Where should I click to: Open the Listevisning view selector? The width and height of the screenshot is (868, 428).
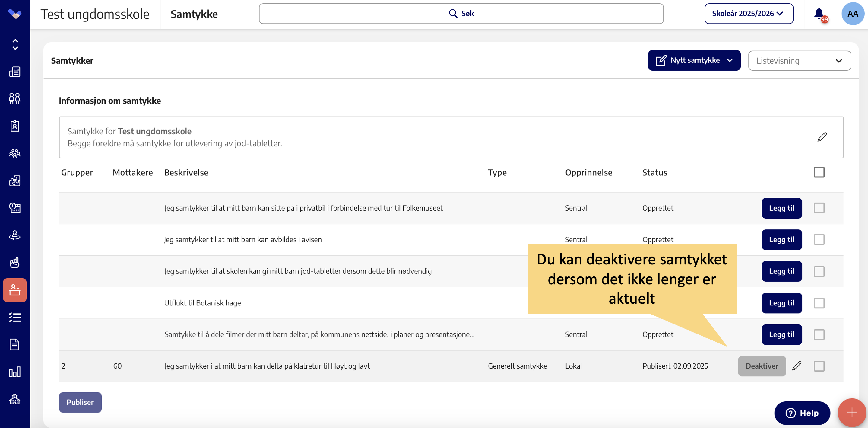point(800,61)
